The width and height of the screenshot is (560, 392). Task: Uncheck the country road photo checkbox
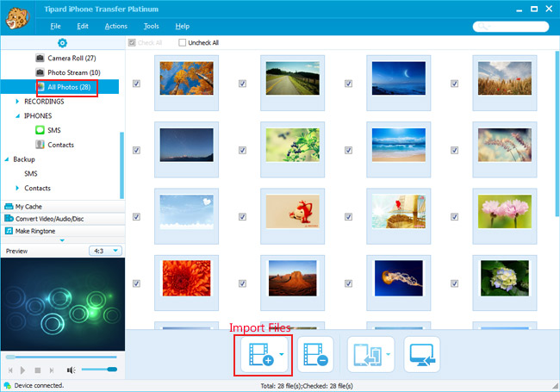pos(242,84)
